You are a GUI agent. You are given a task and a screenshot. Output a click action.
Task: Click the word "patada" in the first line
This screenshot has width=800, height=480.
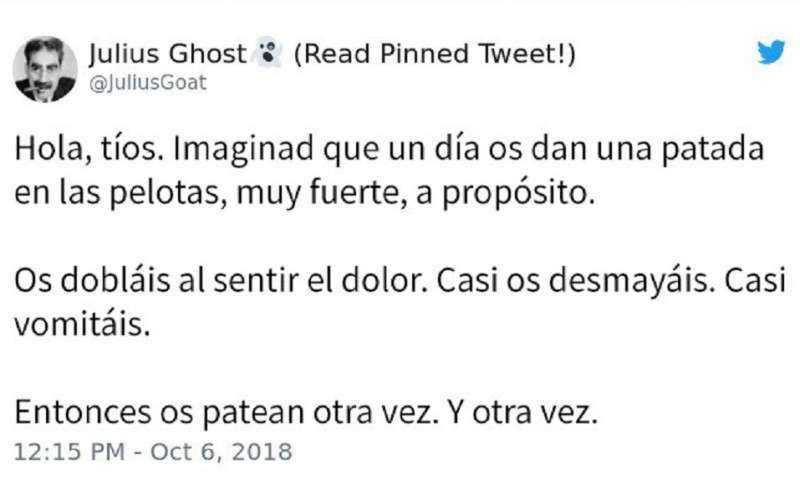tap(713, 150)
